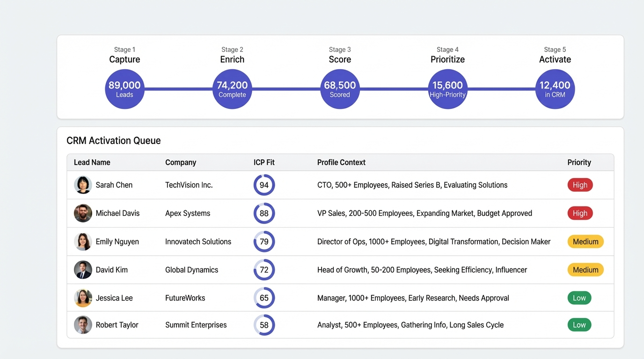
Task: Click the ICP Fit score ring showing 94
Action: (x=264, y=185)
